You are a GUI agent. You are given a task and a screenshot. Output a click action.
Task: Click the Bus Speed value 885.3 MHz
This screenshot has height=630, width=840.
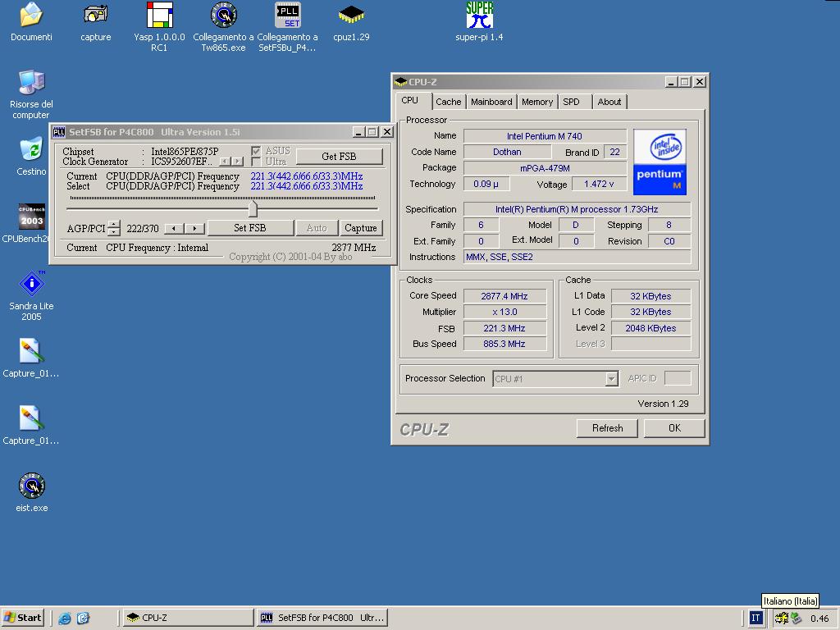[504, 344]
